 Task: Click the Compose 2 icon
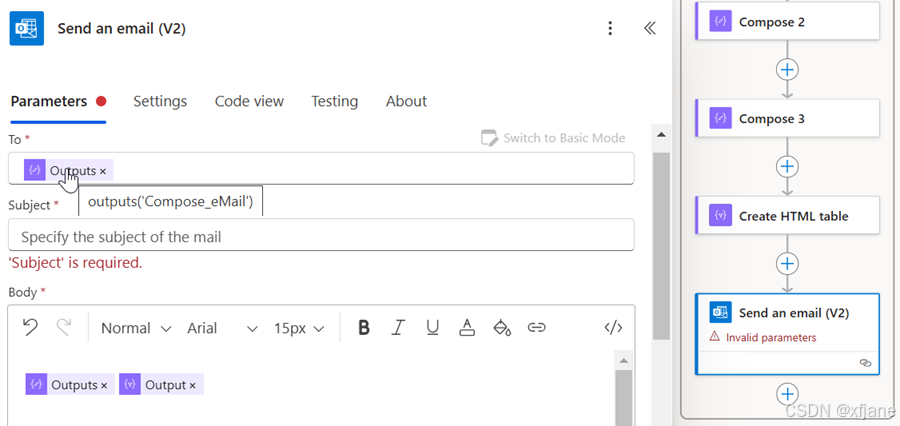(x=720, y=22)
